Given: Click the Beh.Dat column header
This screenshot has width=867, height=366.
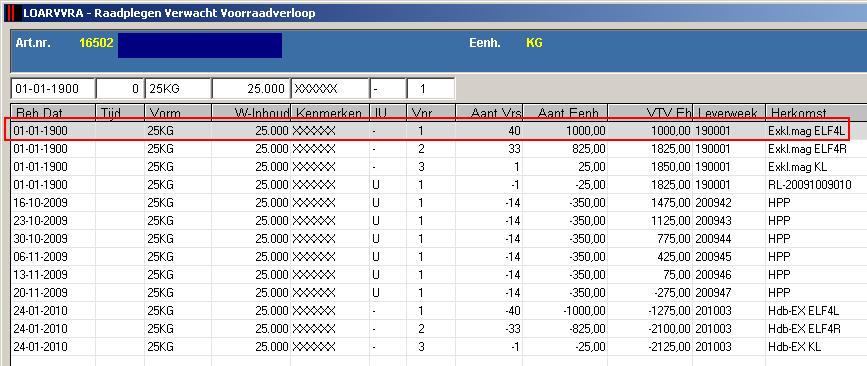Looking at the screenshot, I should (x=53, y=112).
